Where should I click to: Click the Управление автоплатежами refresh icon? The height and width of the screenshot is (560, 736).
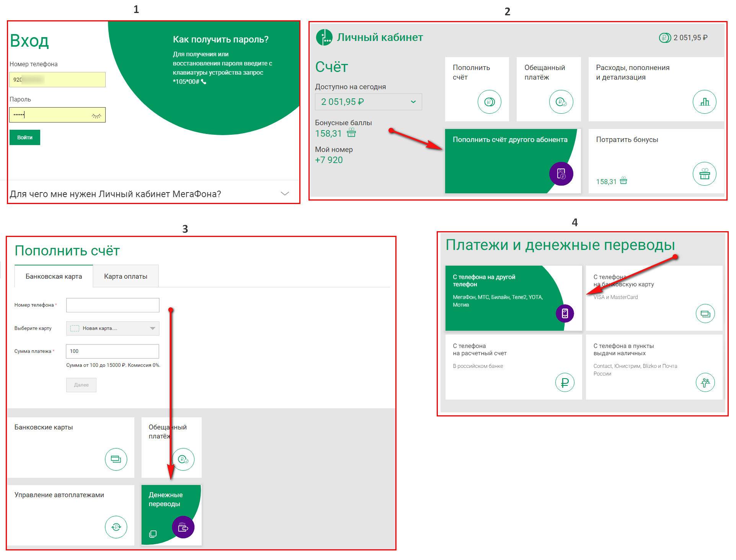coord(116,527)
